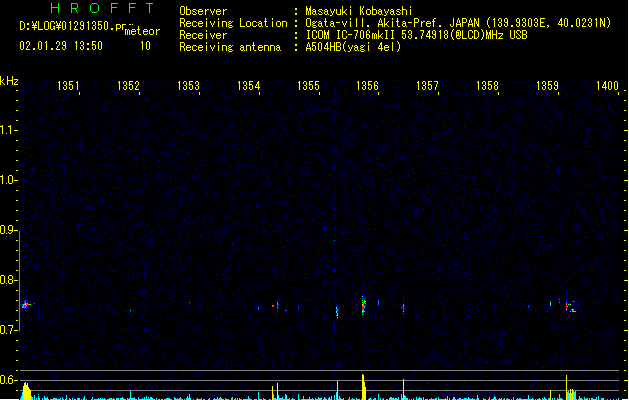Click the 'meteor' label
Image resolution: width=629 pixels, height=400 pixels.
click(x=142, y=31)
